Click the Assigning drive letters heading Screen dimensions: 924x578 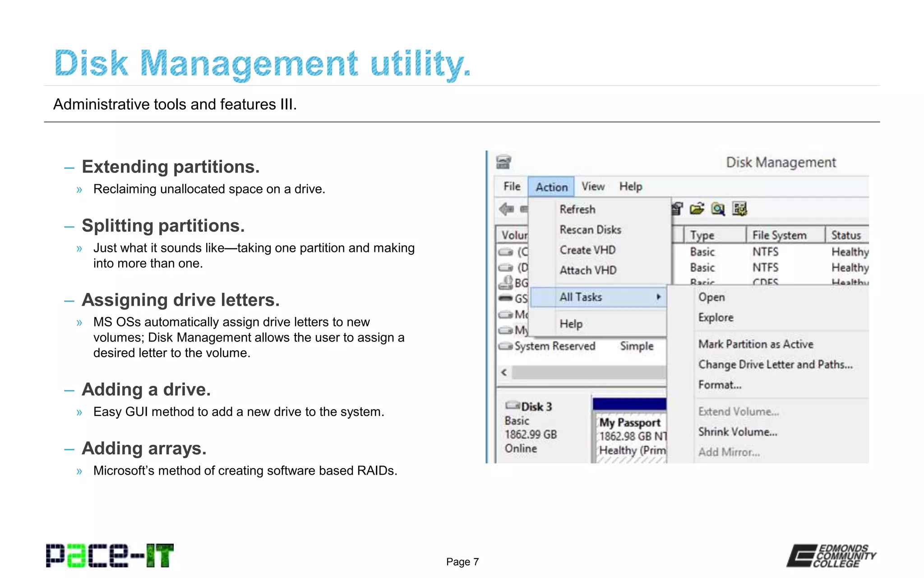180,300
